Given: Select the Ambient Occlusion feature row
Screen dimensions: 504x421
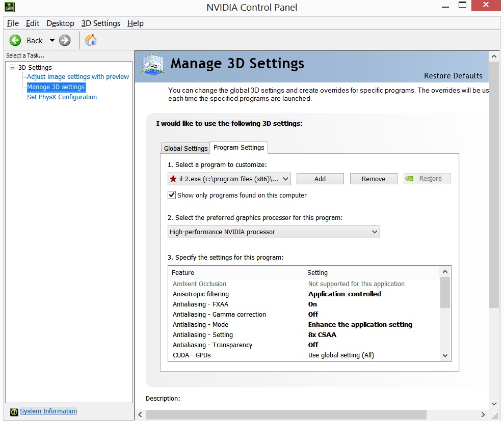Looking at the screenshot, I should pyautogui.click(x=304, y=284).
